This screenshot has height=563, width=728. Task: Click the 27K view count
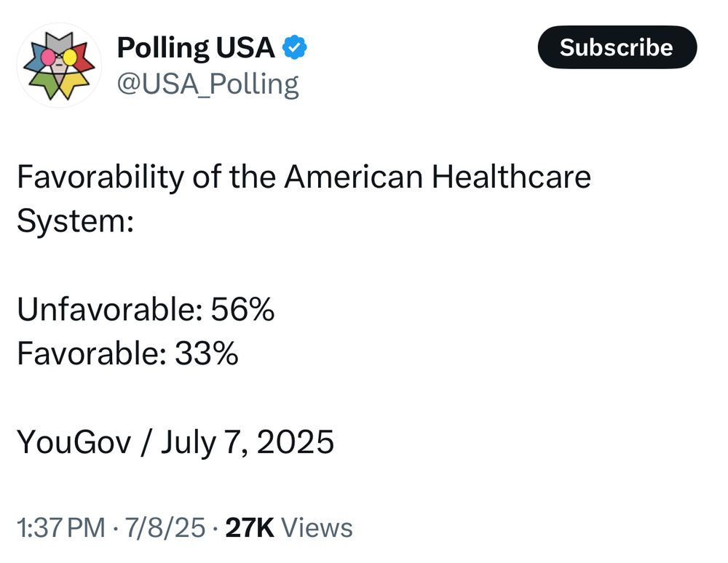(x=249, y=528)
